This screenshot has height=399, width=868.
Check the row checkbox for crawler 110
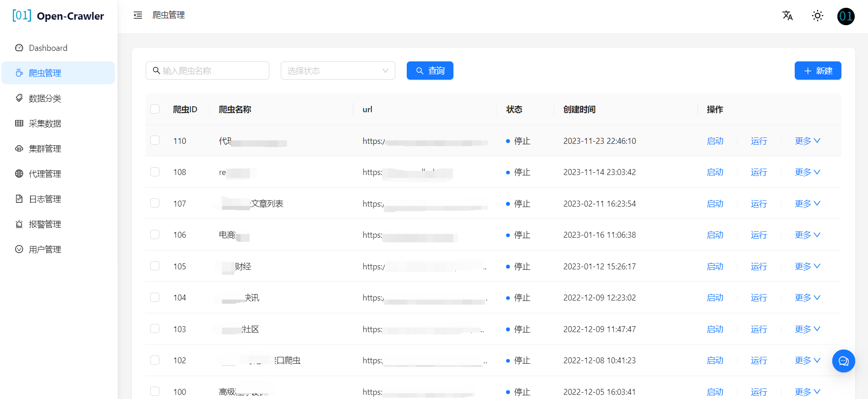pyautogui.click(x=155, y=140)
